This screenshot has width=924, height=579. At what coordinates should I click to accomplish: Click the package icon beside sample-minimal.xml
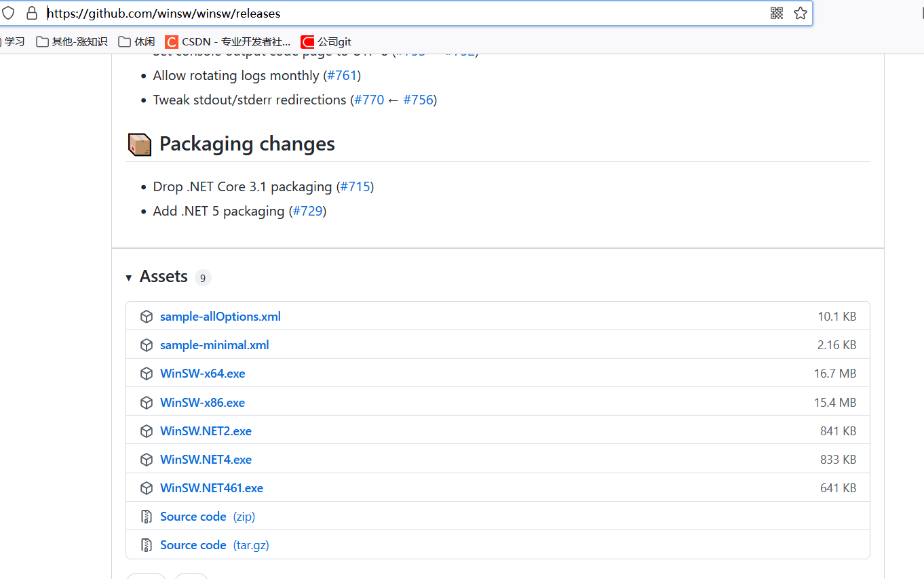click(146, 345)
